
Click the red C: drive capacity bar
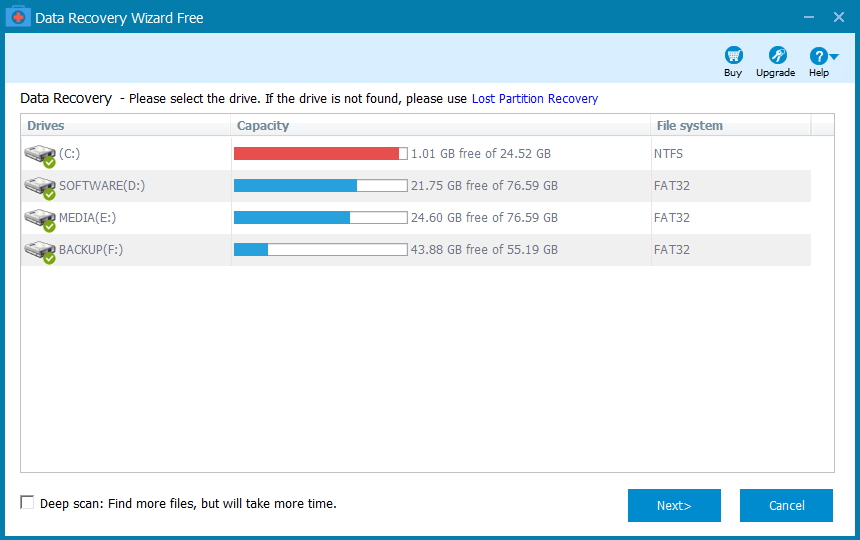(321, 154)
